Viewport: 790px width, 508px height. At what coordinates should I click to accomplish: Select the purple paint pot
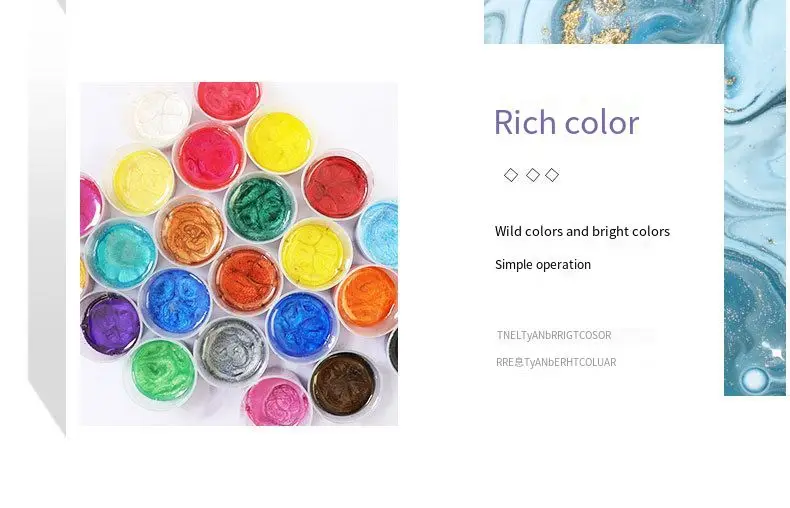click(110, 324)
